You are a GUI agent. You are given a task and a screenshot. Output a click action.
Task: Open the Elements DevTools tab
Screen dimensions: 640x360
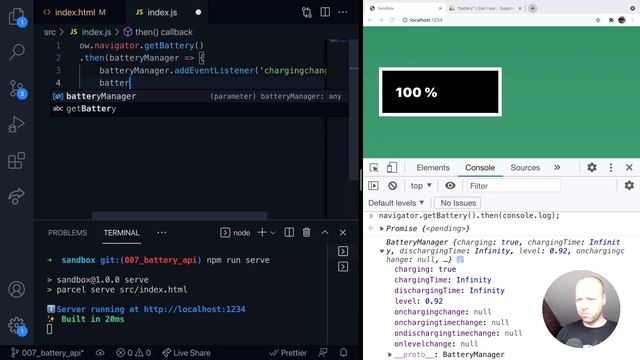[x=433, y=168]
